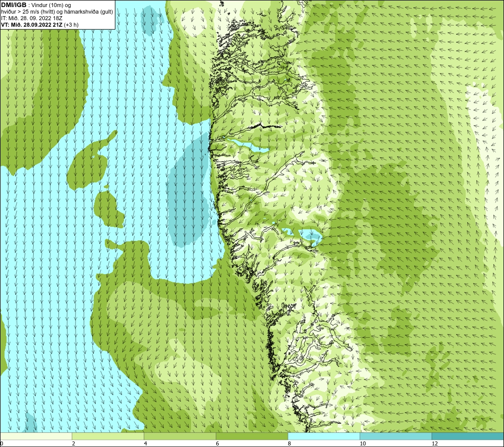Click the 6–8 m/s dark green legend segment
Image resolution: width=504 pixels, height=447 pixels.
pos(252,436)
